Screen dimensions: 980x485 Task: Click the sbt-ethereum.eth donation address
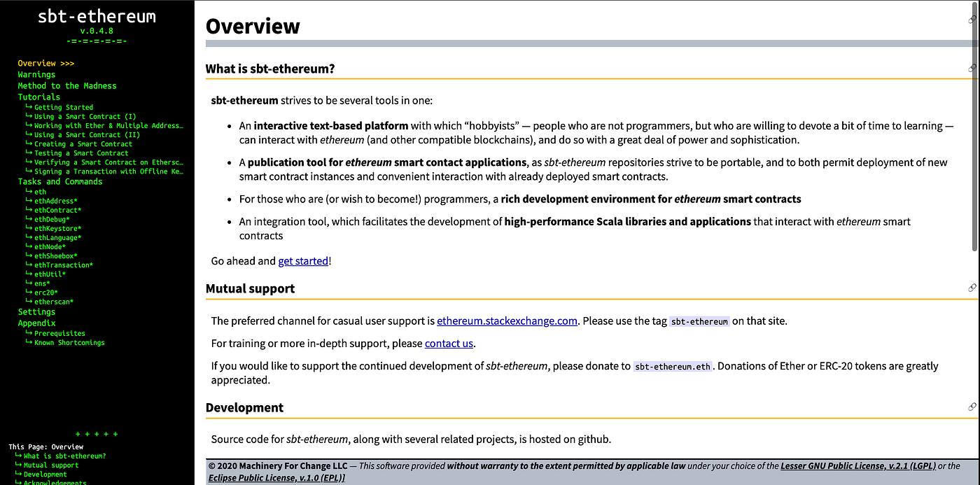pyautogui.click(x=673, y=366)
